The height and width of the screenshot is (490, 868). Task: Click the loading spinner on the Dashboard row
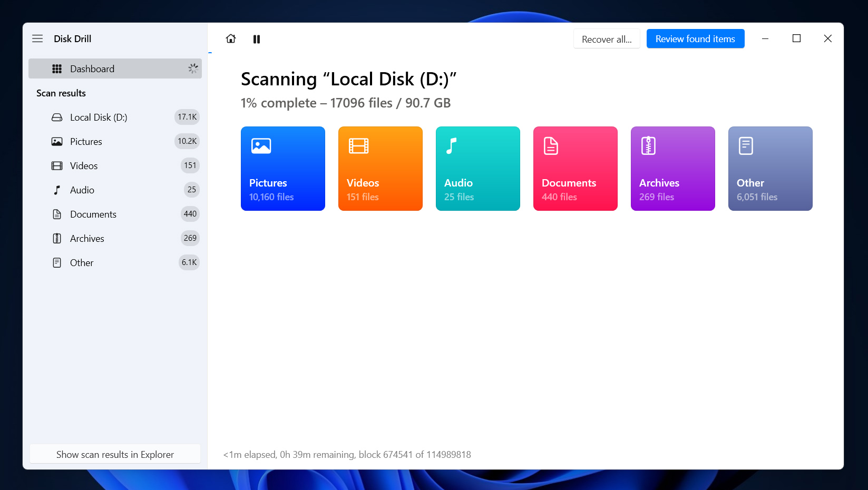coord(193,68)
